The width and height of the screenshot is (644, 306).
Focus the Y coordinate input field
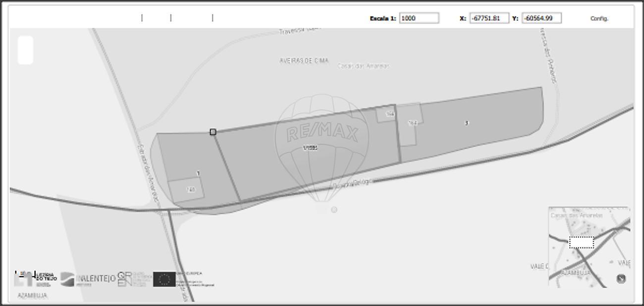(x=541, y=18)
